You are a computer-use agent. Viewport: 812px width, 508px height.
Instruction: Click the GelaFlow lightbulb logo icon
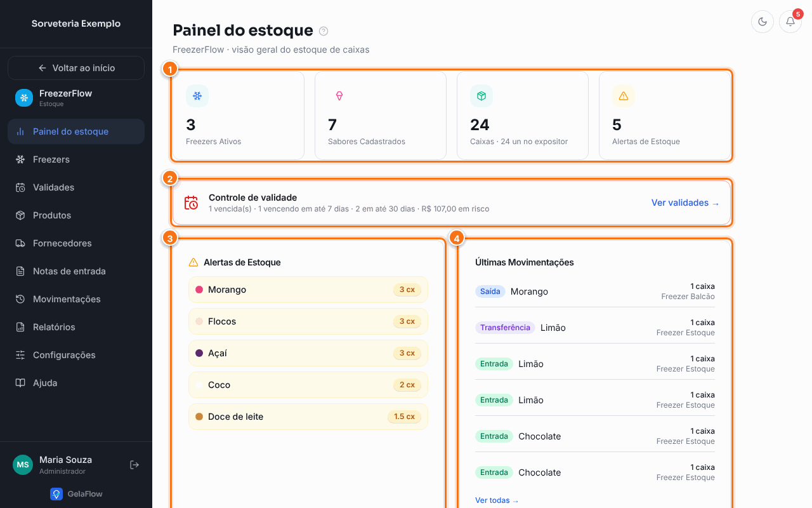56,494
